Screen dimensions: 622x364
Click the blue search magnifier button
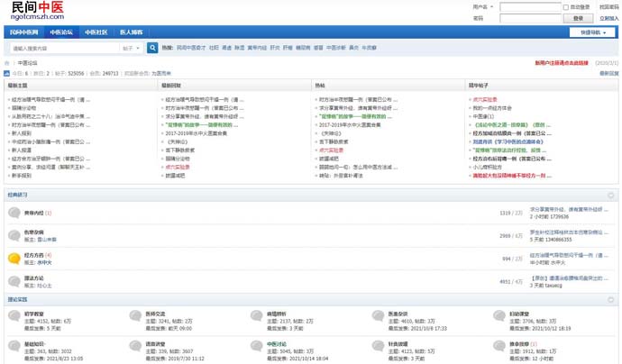click(152, 48)
